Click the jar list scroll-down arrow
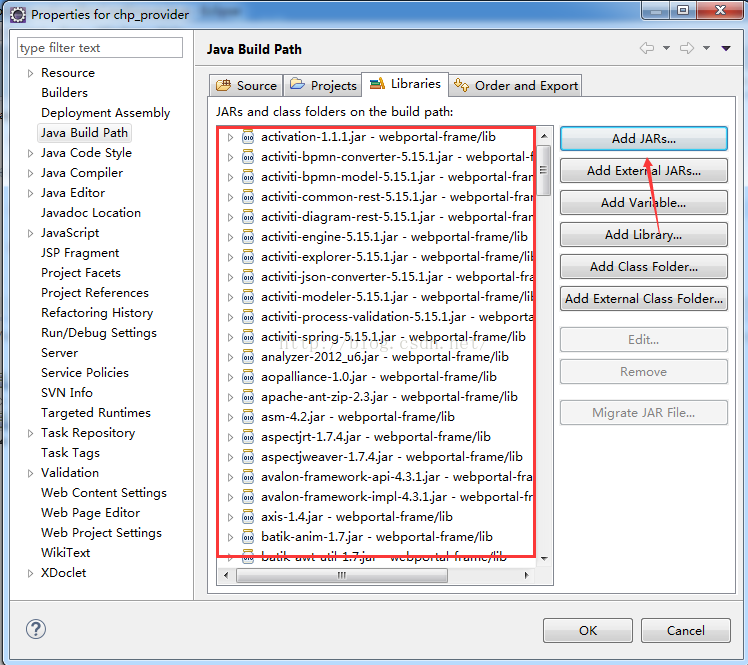The height and width of the screenshot is (665, 748). pos(544,558)
